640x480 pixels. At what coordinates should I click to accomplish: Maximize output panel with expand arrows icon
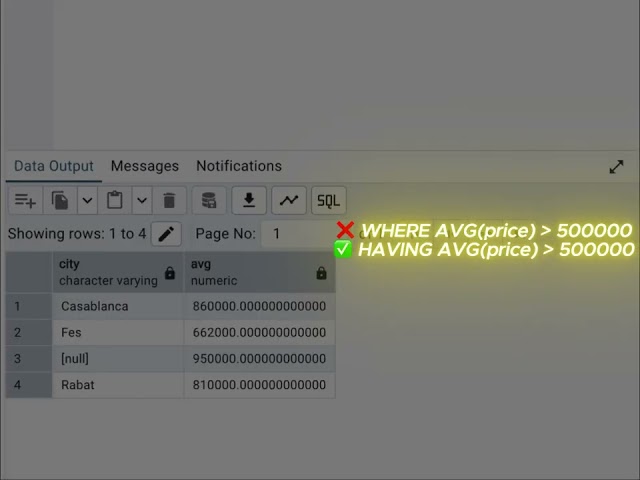pyautogui.click(x=616, y=167)
